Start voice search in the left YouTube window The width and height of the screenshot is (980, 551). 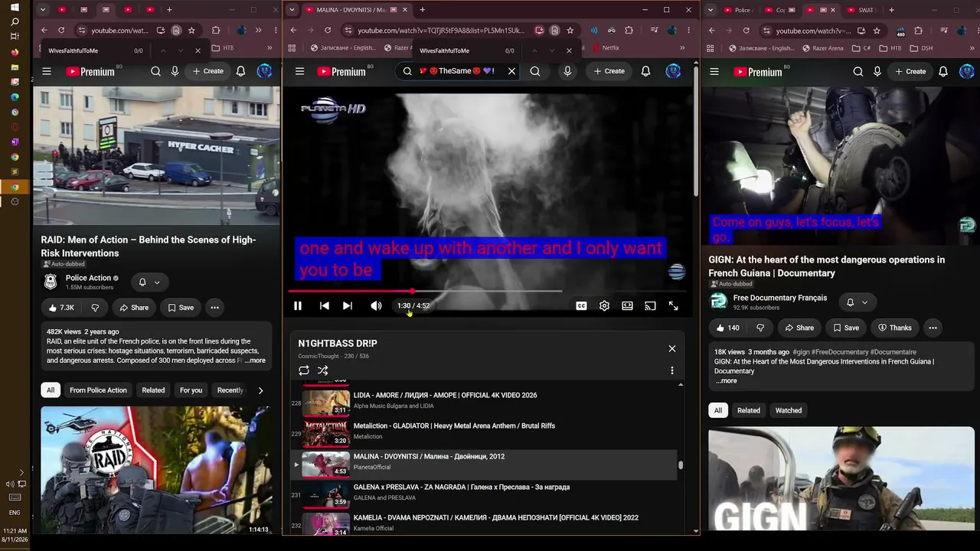pos(175,71)
